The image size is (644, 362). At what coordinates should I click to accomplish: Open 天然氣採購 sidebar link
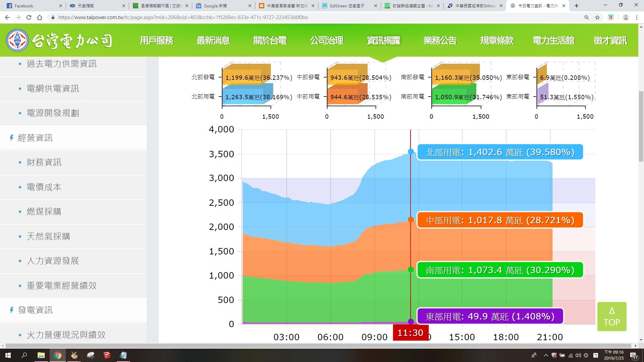coord(49,236)
